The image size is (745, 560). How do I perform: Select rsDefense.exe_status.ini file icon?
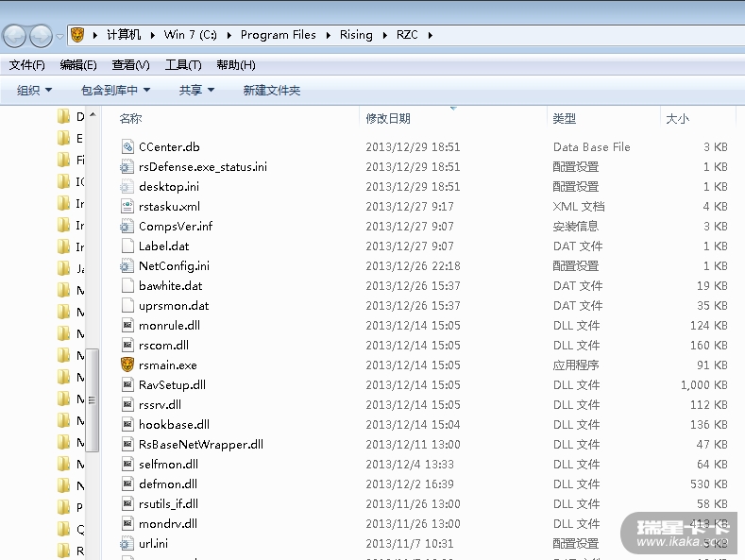click(x=127, y=167)
